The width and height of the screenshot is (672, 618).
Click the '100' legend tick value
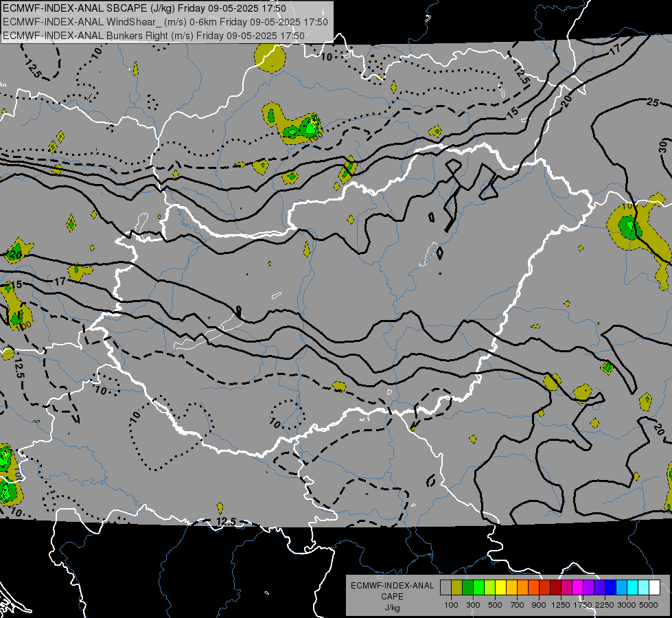click(x=451, y=605)
